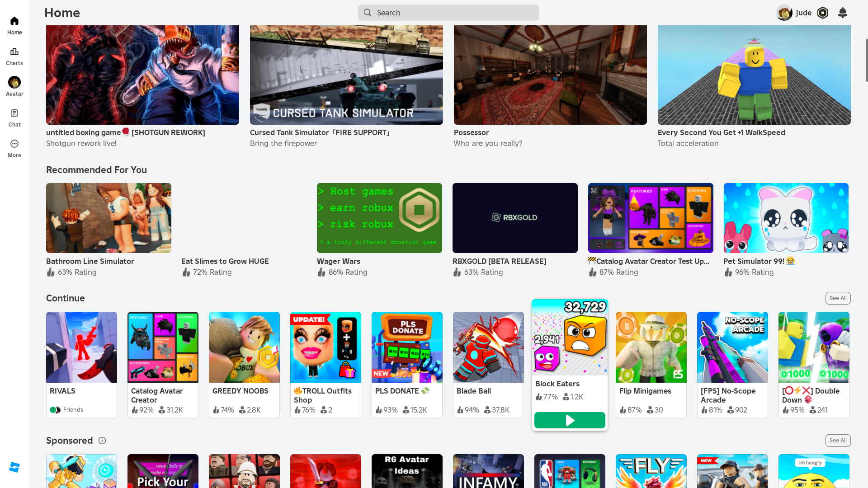Click the Search input field
The height and width of the screenshot is (488, 868).
tap(448, 13)
